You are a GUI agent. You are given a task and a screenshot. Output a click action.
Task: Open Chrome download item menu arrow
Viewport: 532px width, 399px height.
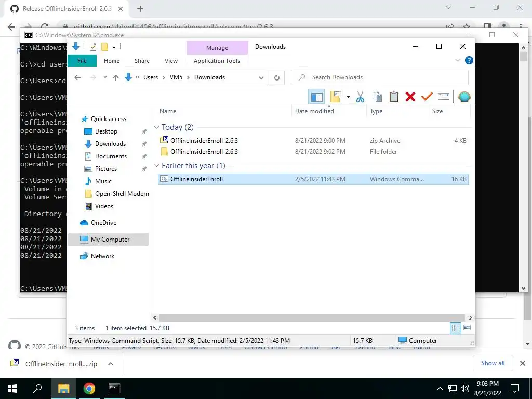pyautogui.click(x=110, y=364)
